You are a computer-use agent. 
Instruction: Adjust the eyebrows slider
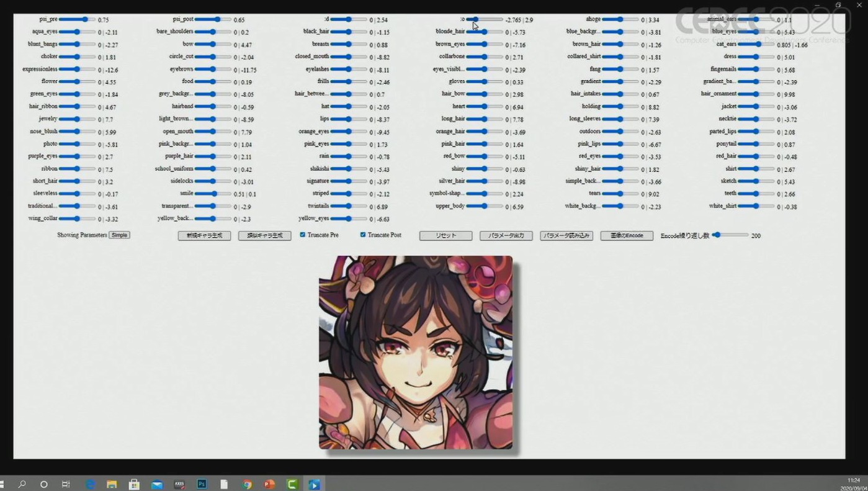213,69
